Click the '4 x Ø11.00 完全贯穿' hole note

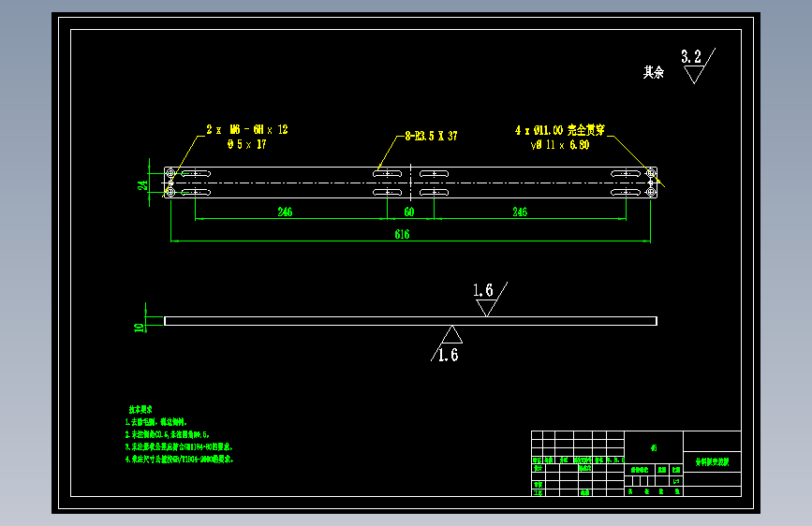(x=560, y=130)
